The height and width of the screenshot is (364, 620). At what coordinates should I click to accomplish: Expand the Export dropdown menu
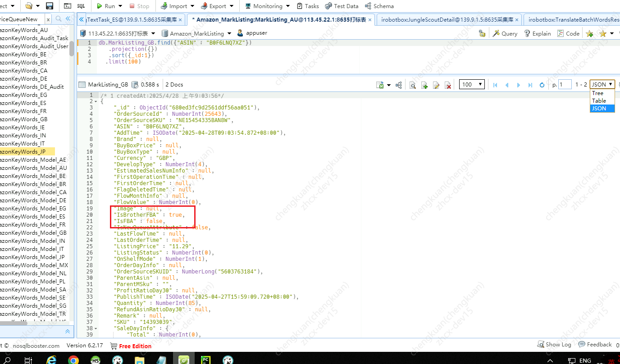232,6
